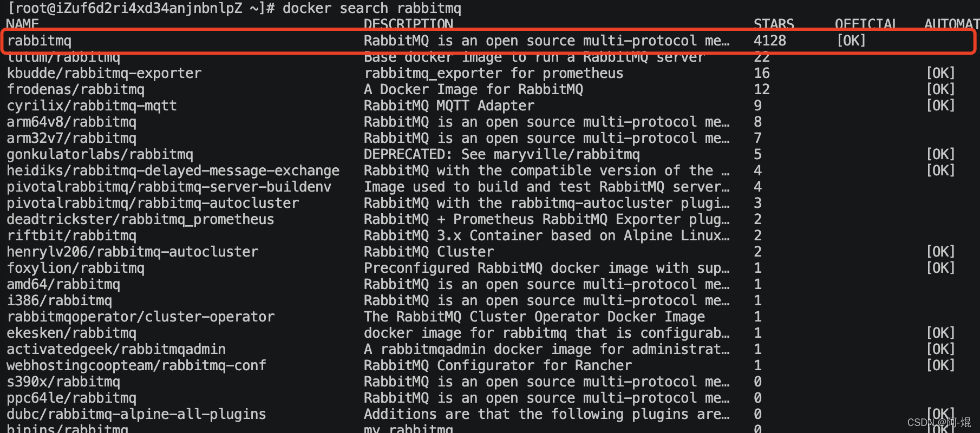The height and width of the screenshot is (433, 980).
Task: Click 'Preconfigured RabbitMQ docker image' description
Action: coord(547,268)
